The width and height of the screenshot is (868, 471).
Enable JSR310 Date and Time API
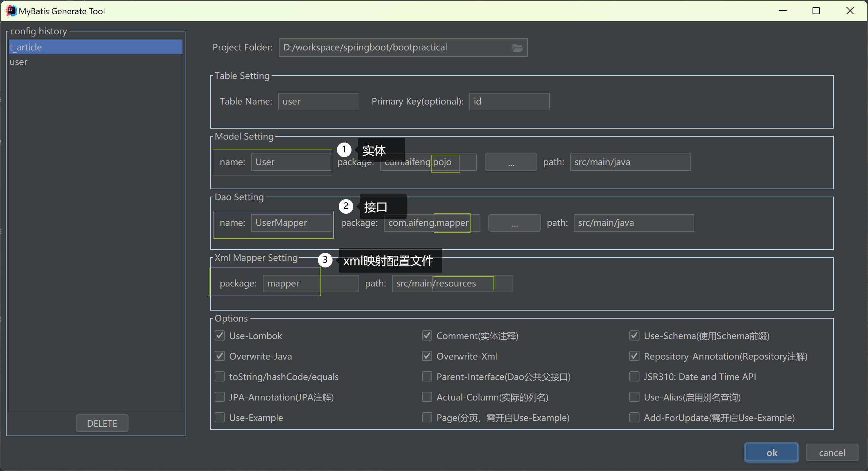click(634, 377)
